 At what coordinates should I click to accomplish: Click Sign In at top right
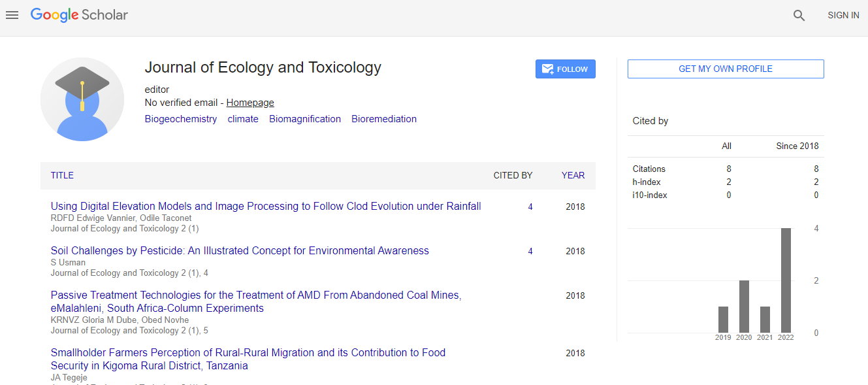(843, 15)
